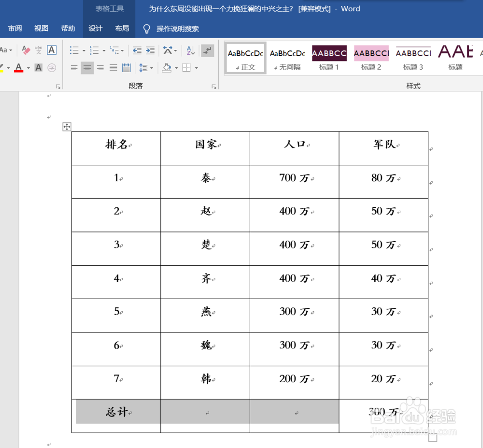Open the numbering style dropdown arrow
The width and height of the screenshot is (483, 448).
tap(104, 51)
